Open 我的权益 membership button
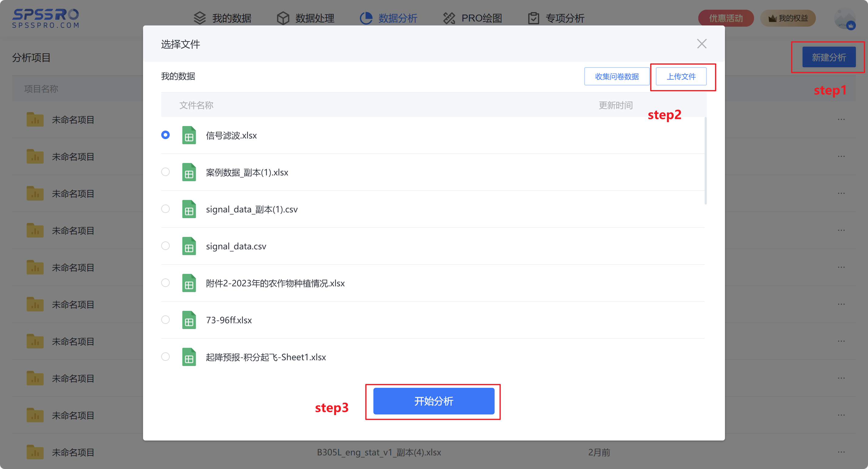 [787, 18]
